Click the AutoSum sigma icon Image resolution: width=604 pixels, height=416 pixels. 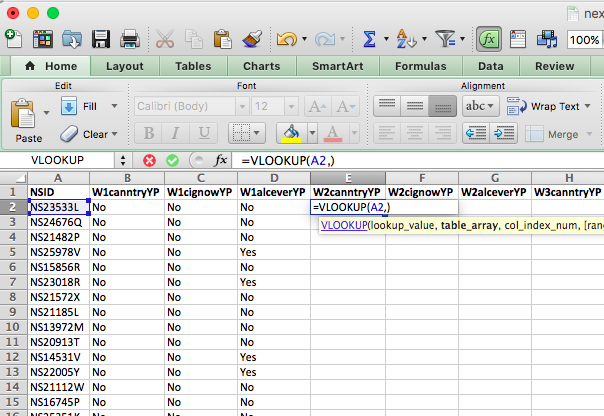370,39
